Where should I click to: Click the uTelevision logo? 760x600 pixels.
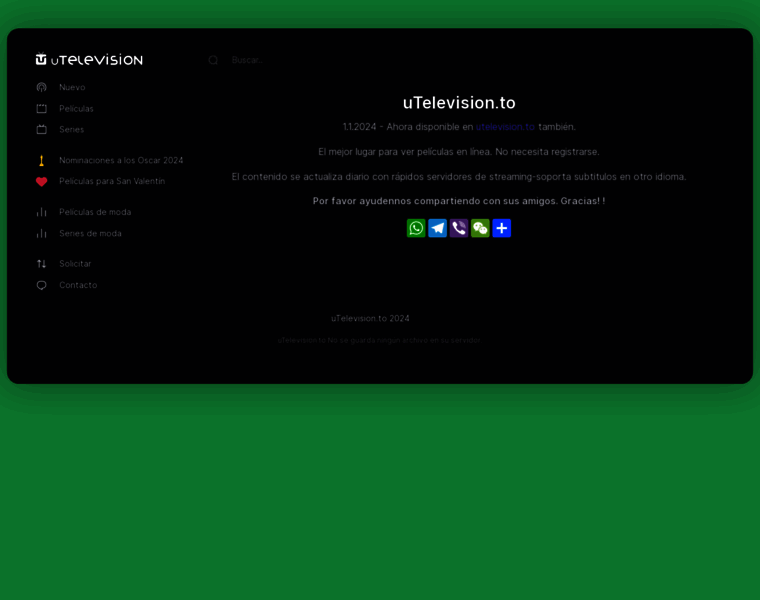pos(89,59)
